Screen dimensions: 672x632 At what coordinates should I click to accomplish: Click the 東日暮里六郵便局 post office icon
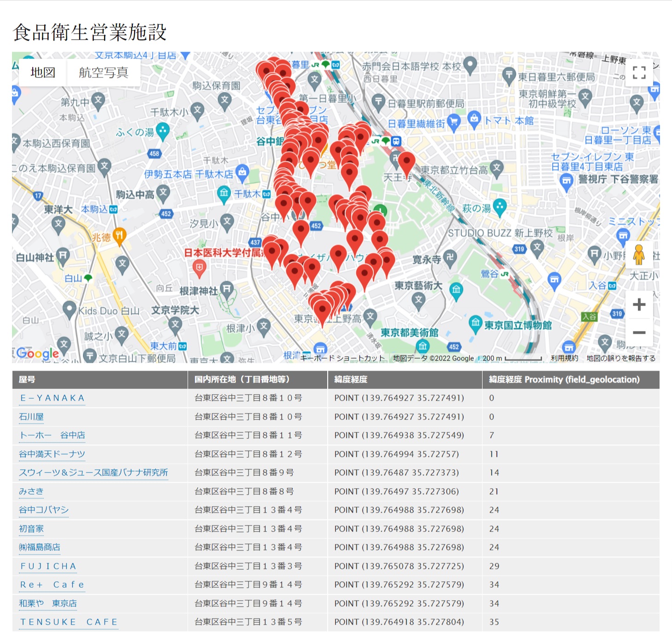[x=509, y=75]
